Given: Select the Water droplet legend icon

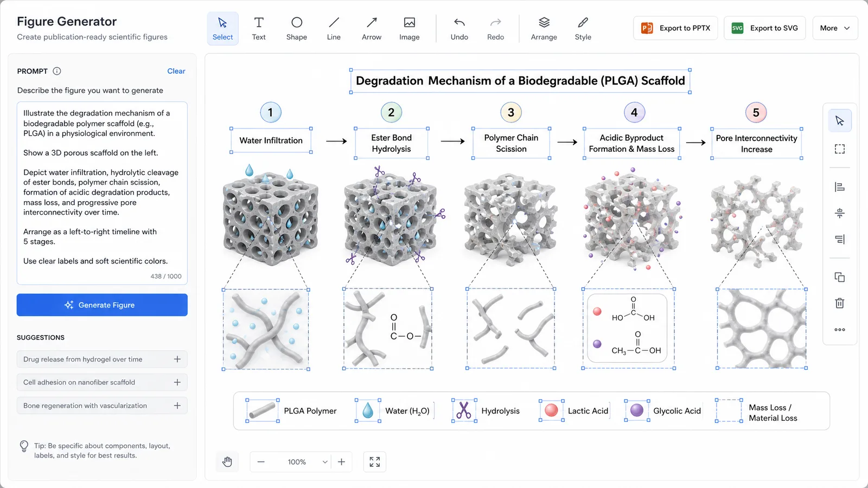Looking at the screenshot, I should tap(368, 410).
